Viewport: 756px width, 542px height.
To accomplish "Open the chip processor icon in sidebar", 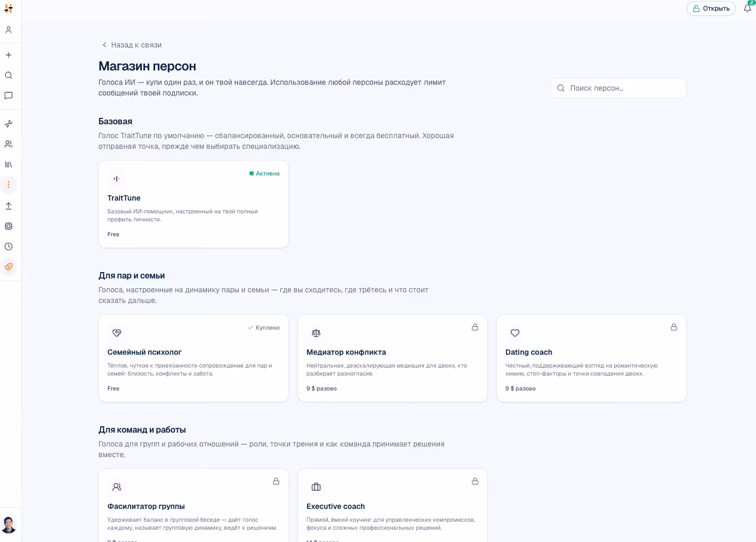I will [x=9, y=226].
